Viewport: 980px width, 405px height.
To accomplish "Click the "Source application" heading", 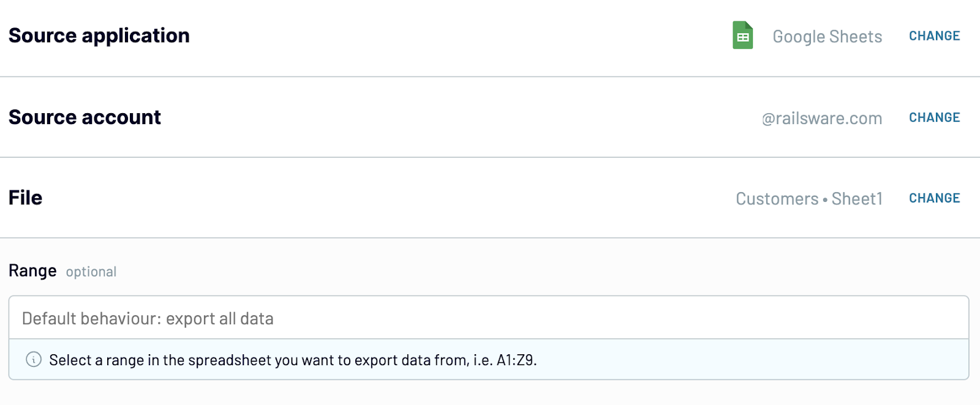I will pyautogui.click(x=99, y=35).
